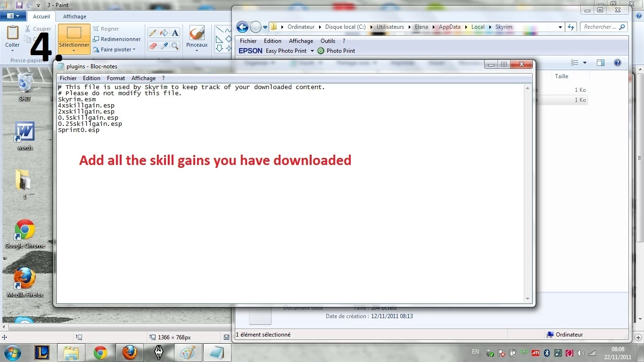Switch to the Affichage tab in Paint
The width and height of the screenshot is (644, 362).
click(x=74, y=16)
